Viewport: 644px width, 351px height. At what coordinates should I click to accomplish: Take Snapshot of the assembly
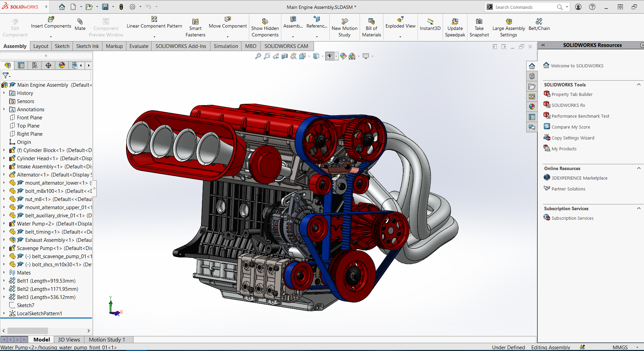(x=479, y=28)
